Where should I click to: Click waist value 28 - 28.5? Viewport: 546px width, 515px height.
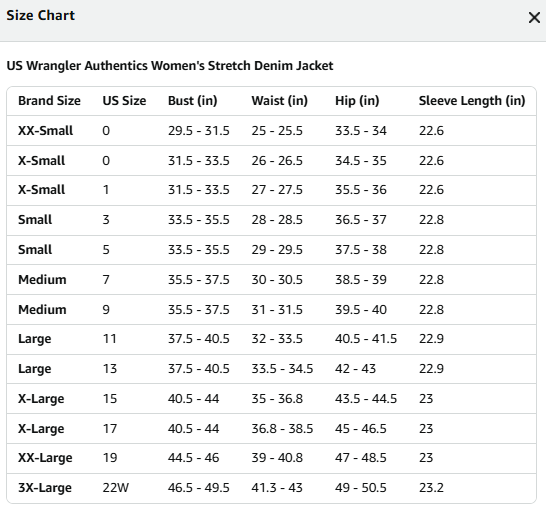point(277,220)
